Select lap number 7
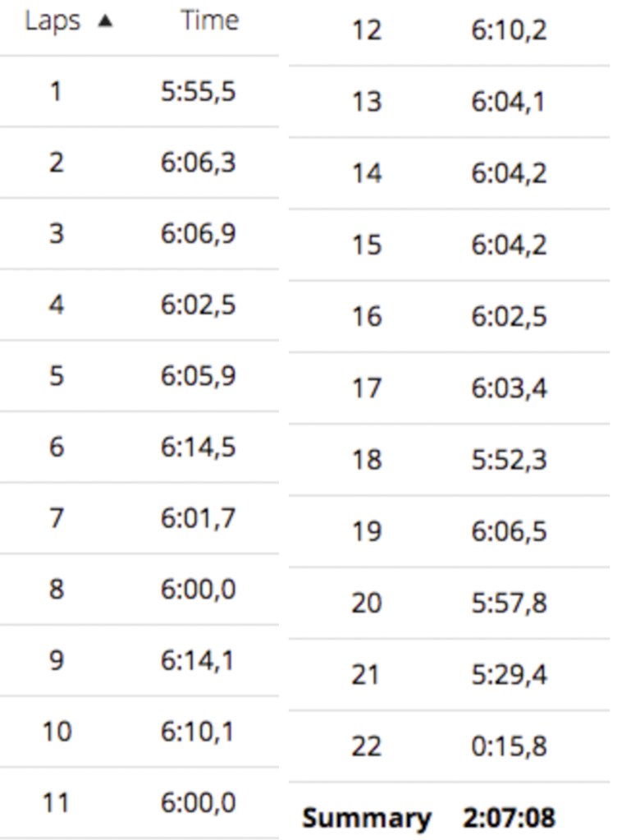 [55, 519]
